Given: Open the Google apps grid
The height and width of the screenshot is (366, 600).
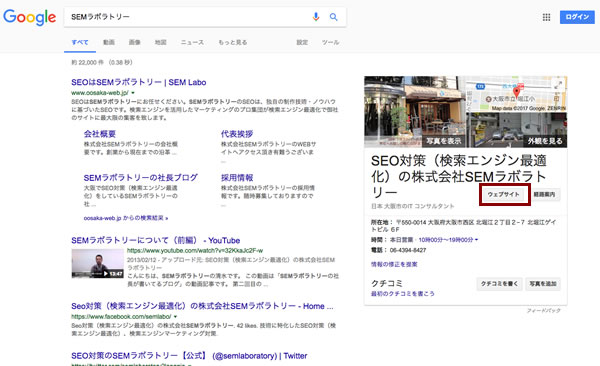Looking at the screenshot, I should 546,17.
